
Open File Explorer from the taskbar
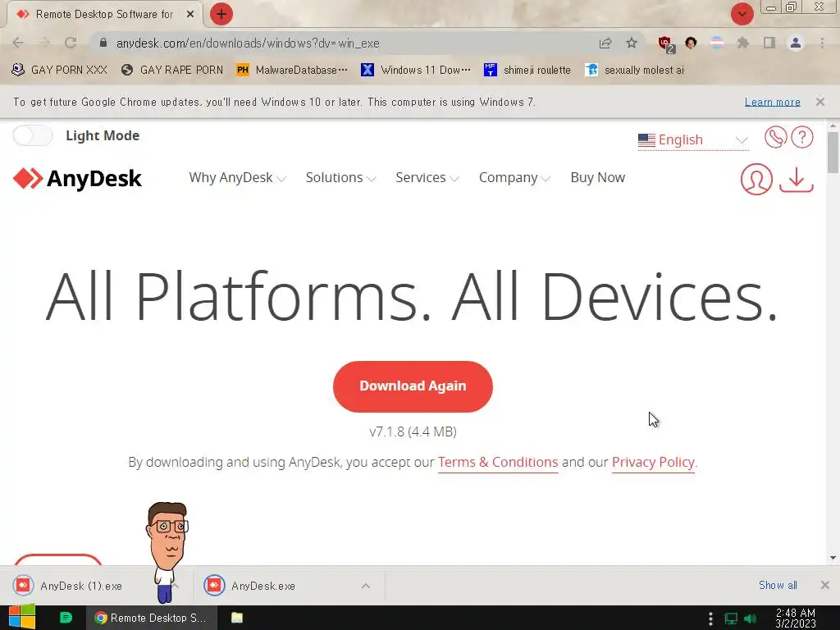(237, 618)
